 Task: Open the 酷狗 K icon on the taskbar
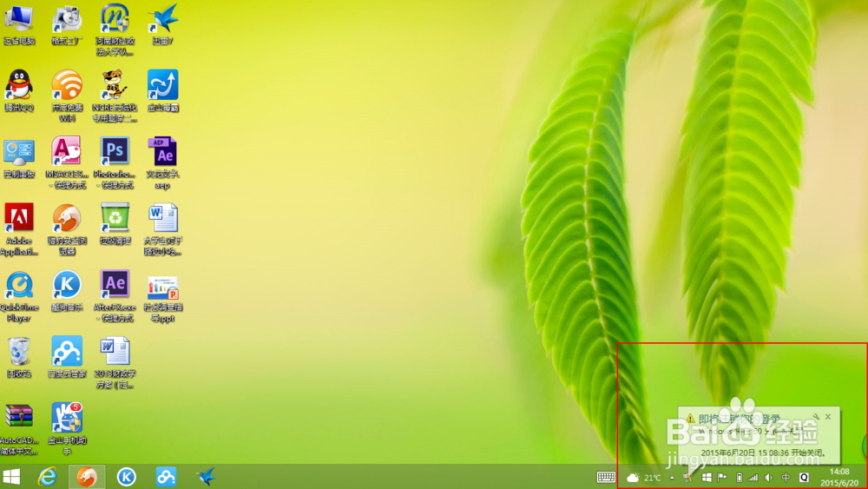pos(126,476)
